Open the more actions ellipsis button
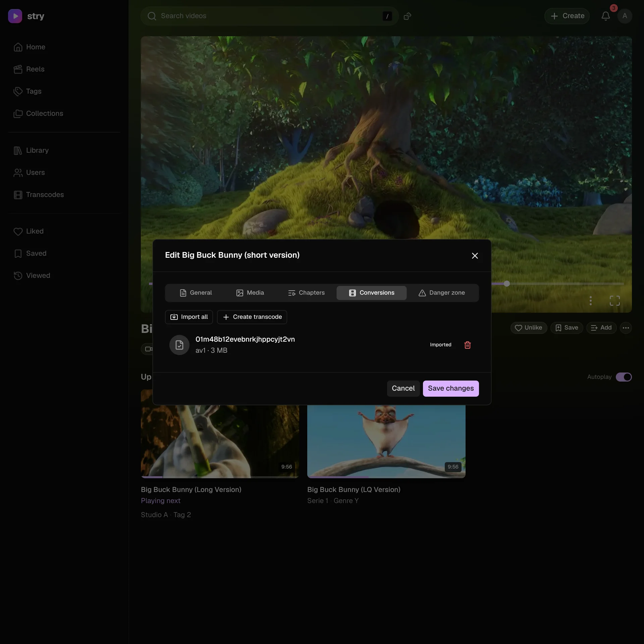Viewport: 644px width, 644px height. click(x=626, y=328)
